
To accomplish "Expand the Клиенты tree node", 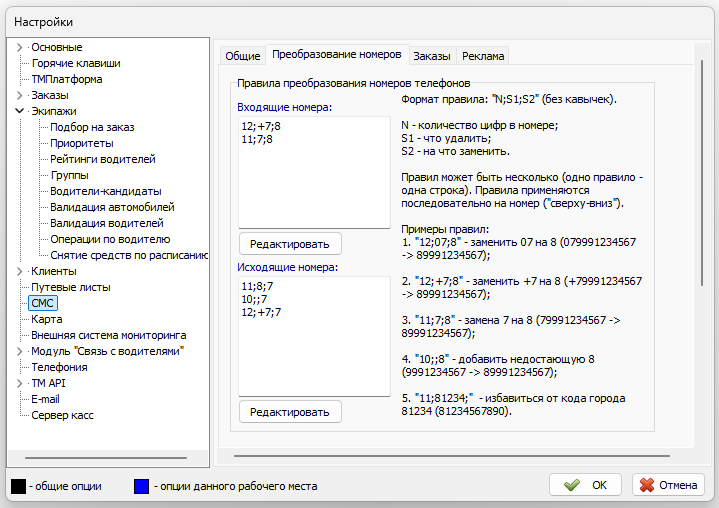I will [x=19, y=271].
